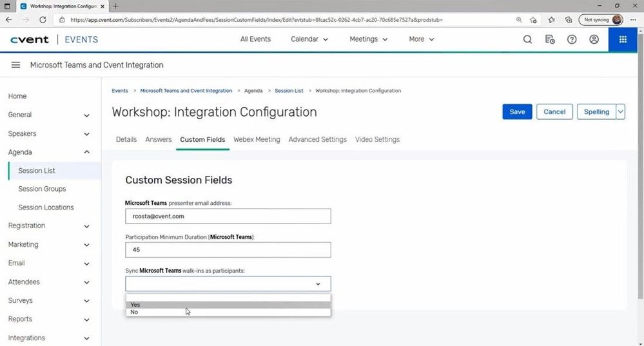Close the Workshop: Integration Configuration browser tab
This screenshot has height=346, width=644.
point(102,6)
